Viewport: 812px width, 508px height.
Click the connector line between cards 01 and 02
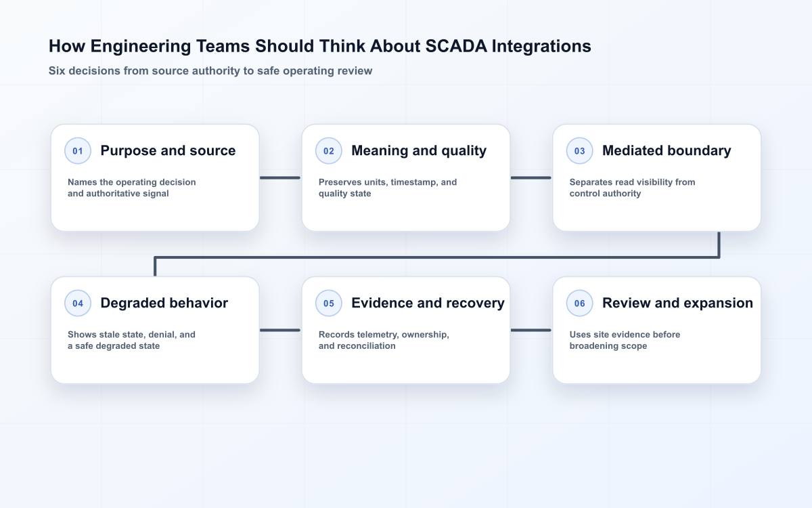tap(280, 178)
